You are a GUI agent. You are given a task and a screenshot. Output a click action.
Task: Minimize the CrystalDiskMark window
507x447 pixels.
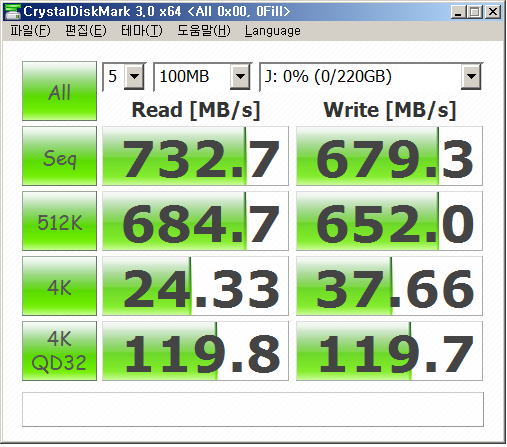pyautogui.click(x=458, y=12)
